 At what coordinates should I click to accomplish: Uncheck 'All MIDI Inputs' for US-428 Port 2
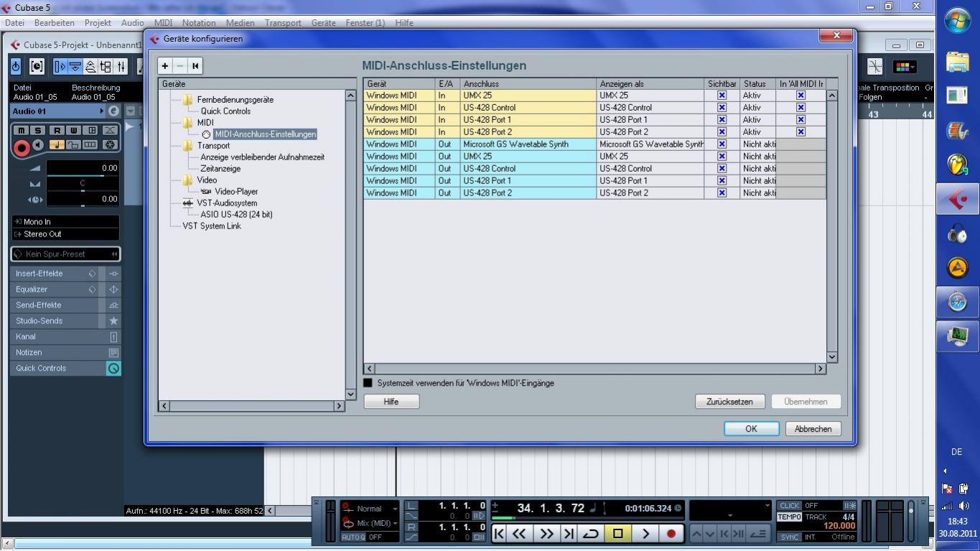coord(801,132)
